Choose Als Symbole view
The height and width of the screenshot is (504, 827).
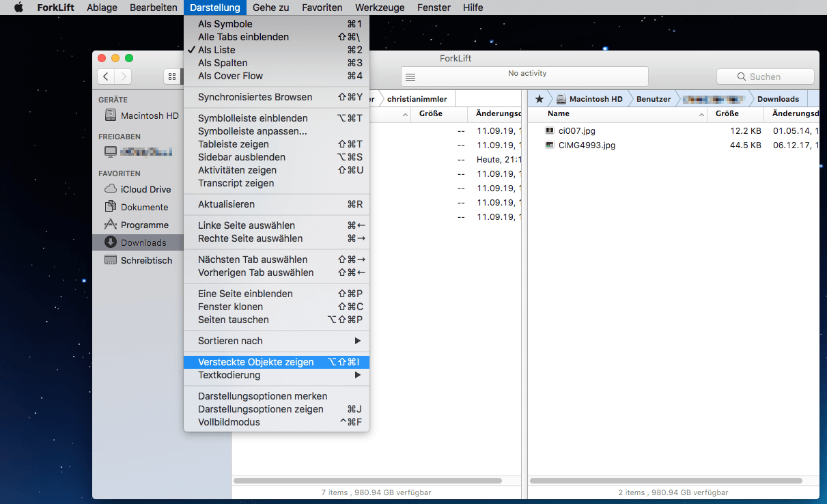[x=277, y=24]
